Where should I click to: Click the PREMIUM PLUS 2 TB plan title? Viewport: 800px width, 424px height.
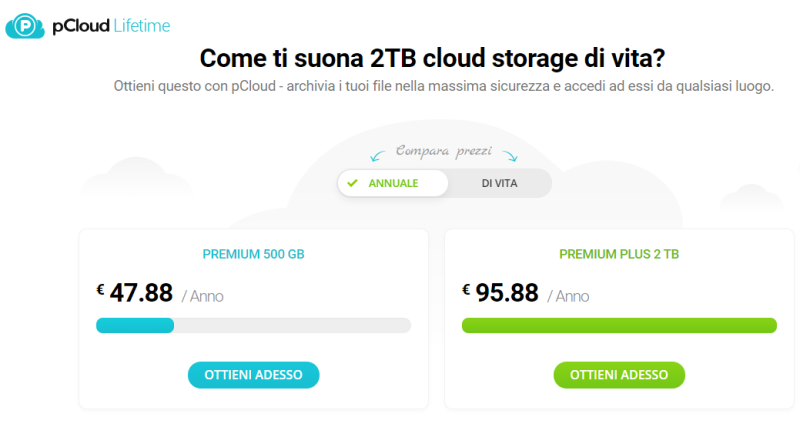619,254
